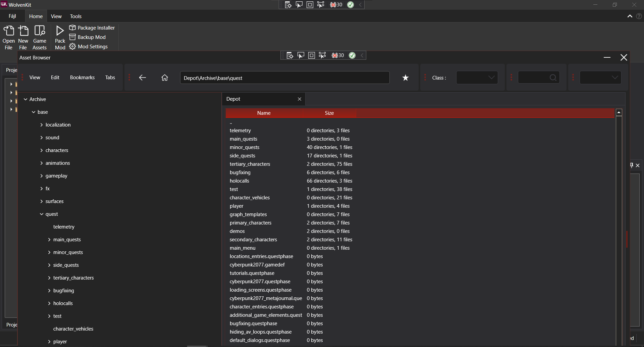644x347 pixels.
Task: Expand the gameplay folder
Action: 42,176
